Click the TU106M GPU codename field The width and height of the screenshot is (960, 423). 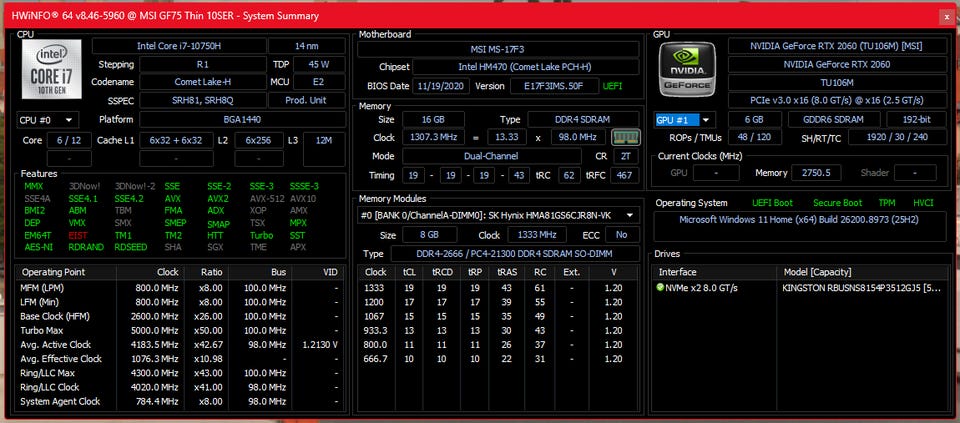836,82
